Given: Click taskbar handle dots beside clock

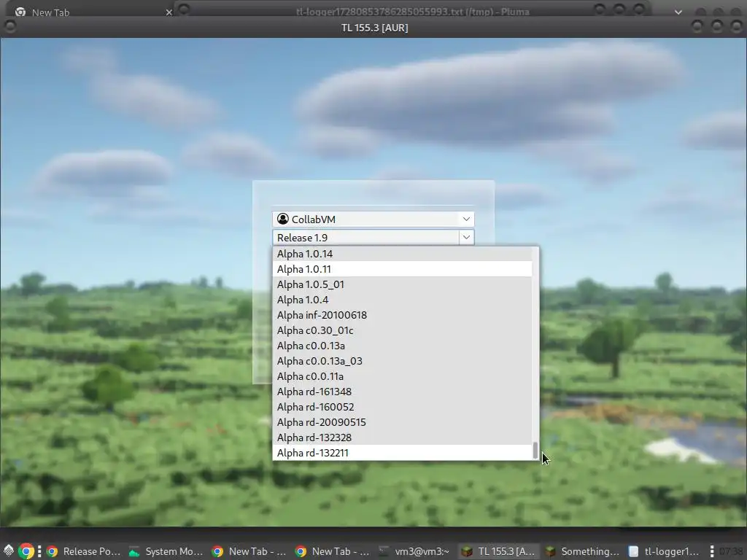Looking at the screenshot, I should tap(712, 551).
